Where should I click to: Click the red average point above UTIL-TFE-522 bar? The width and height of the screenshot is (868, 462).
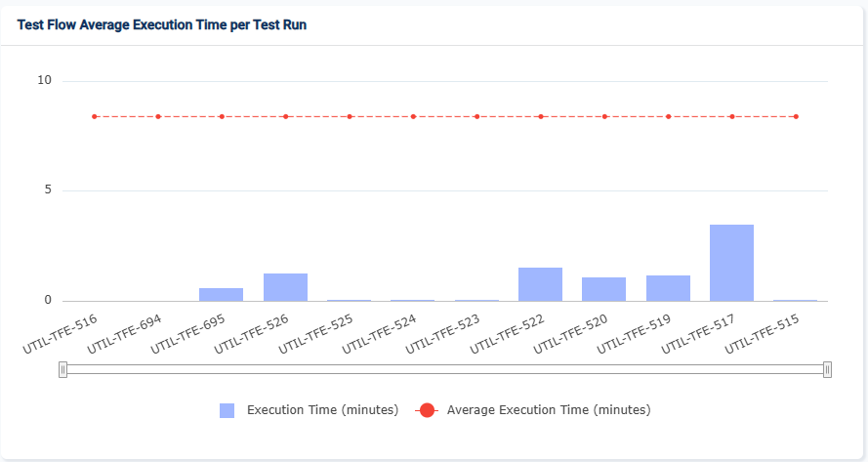point(540,116)
